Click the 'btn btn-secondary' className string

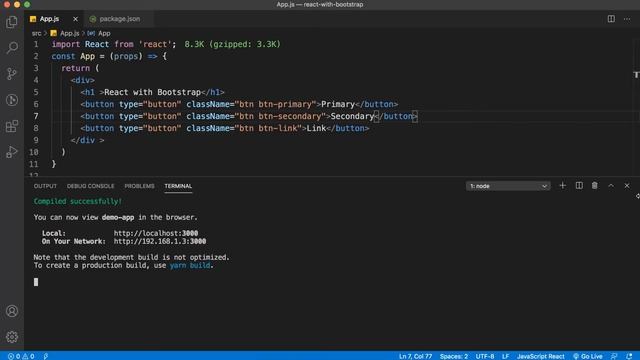280,116
